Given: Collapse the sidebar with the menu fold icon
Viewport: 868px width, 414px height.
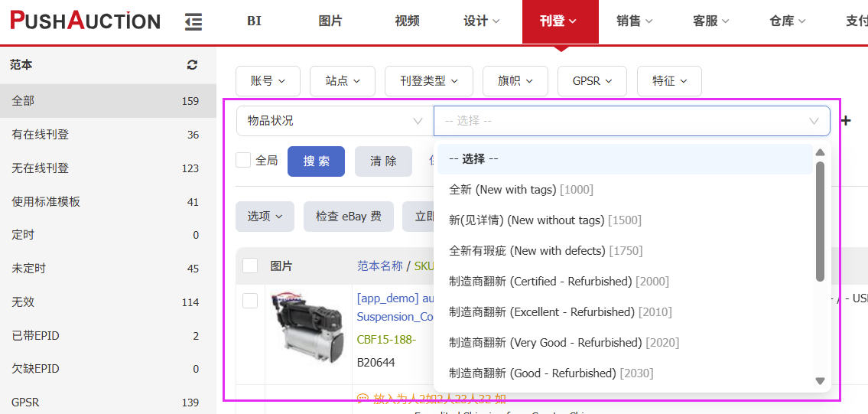Looking at the screenshot, I should pyautogui.click(x=193, y=21).
